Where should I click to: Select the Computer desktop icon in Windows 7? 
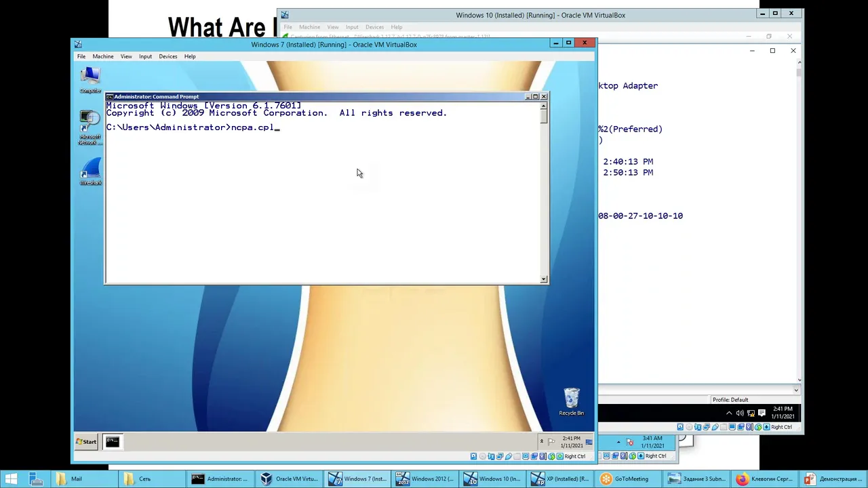tap(90, 80)
